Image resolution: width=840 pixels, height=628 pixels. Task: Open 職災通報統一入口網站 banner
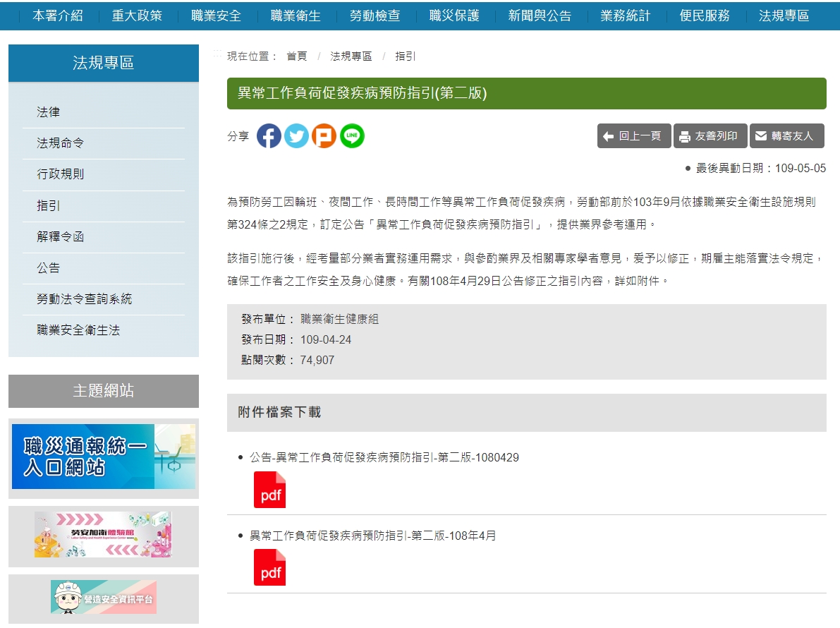pos(104,457)
